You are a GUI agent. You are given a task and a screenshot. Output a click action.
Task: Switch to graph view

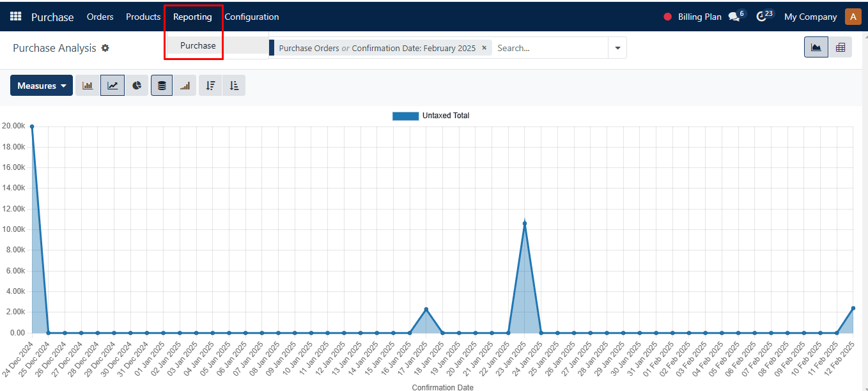(x=816, y=47)
